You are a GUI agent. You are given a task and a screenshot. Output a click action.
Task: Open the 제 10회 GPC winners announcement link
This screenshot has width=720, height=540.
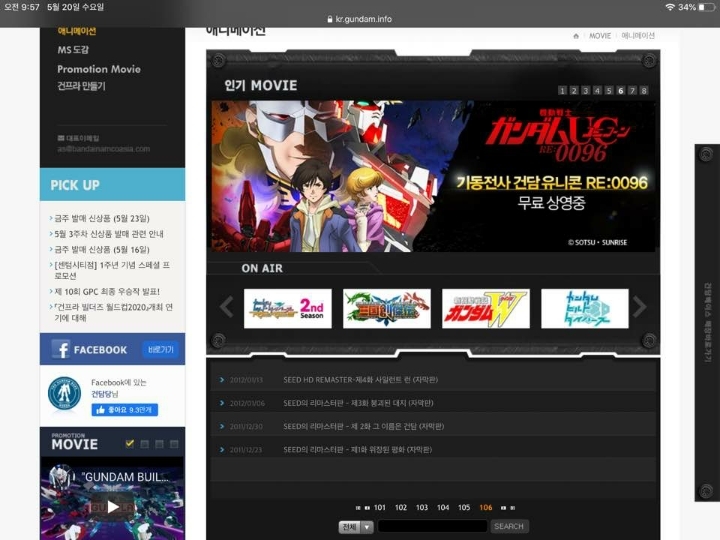107,292
